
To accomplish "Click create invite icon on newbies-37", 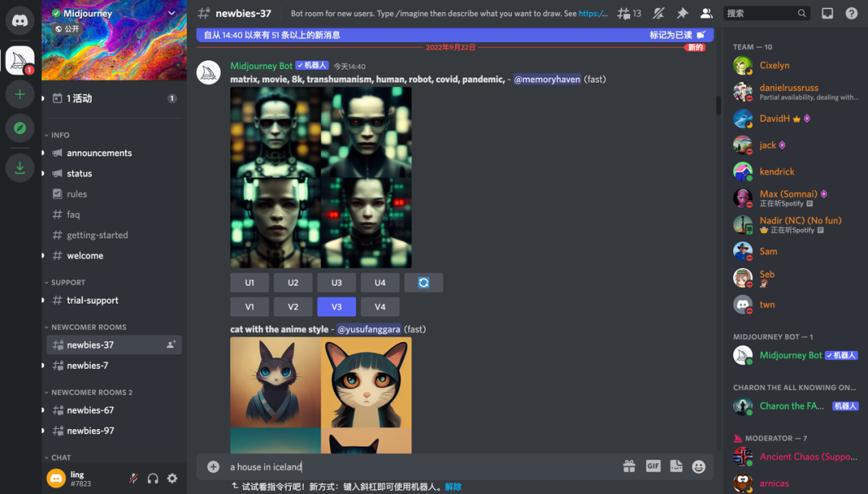I will (171, 345).
